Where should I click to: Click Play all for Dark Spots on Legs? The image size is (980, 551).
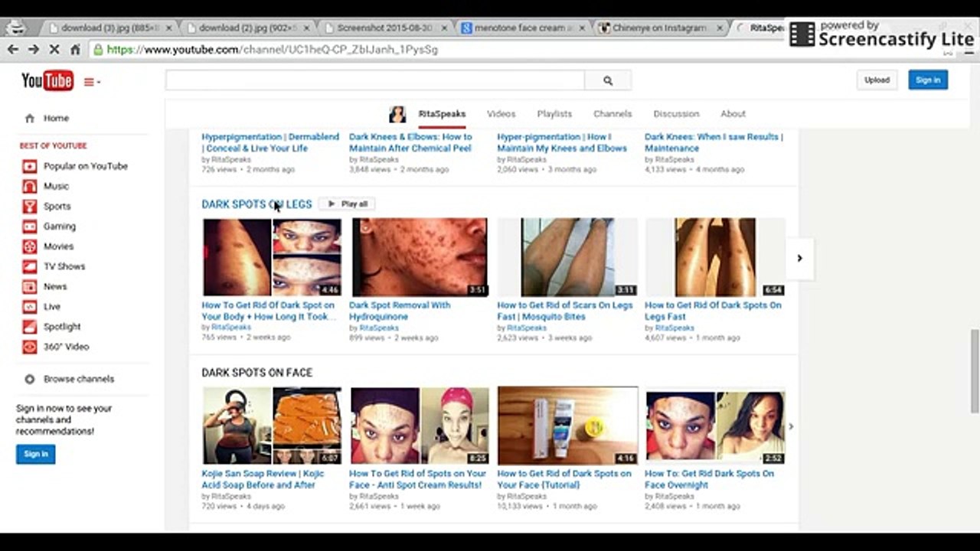coord(347,204)
